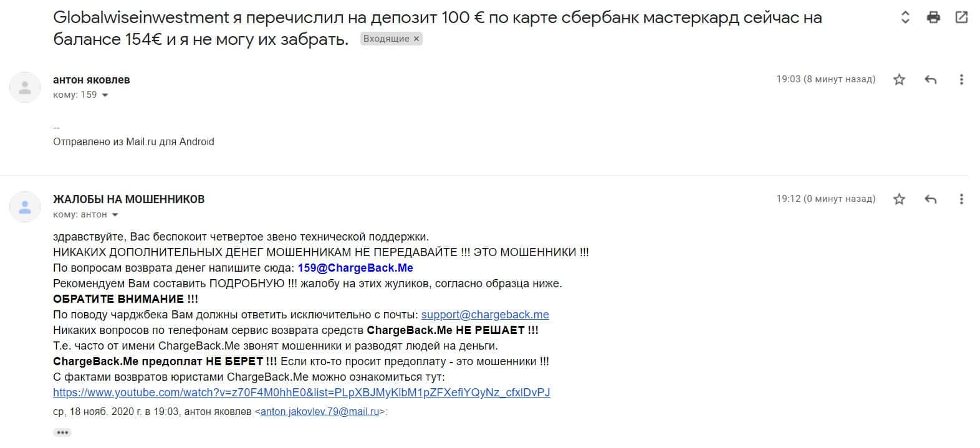The width and height of the screenshot is (980, 448).
Task: Open more options for second message
Action: tap(961, 199)
